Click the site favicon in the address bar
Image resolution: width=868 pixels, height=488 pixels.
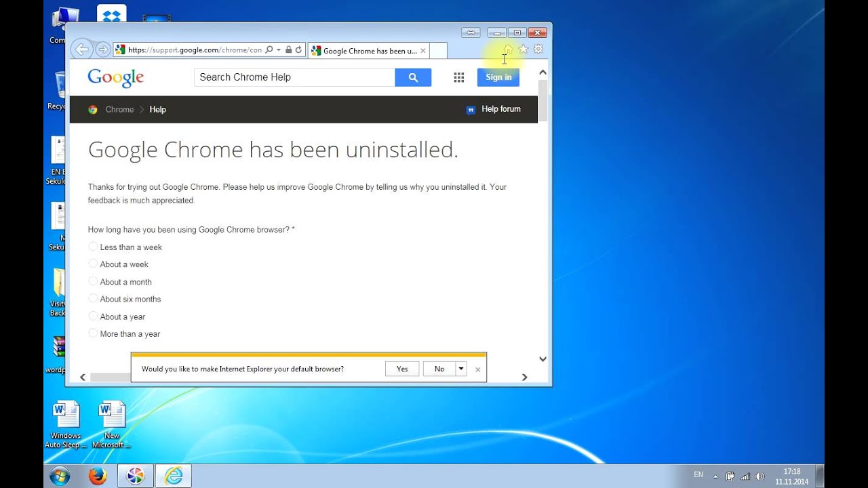(120, 50)
